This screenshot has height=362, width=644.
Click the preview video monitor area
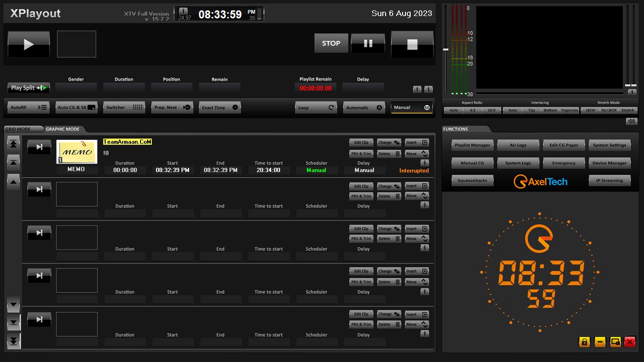point(549,47)
